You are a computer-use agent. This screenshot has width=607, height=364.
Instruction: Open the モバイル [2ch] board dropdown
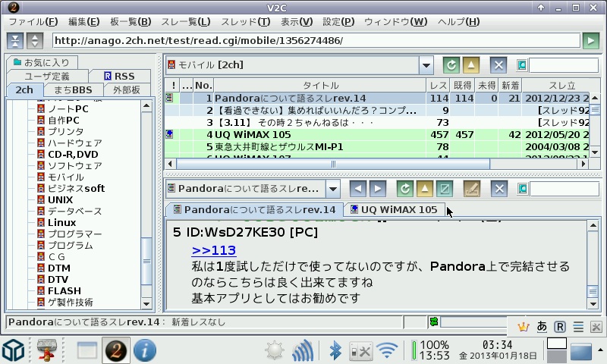pos(426,65)
